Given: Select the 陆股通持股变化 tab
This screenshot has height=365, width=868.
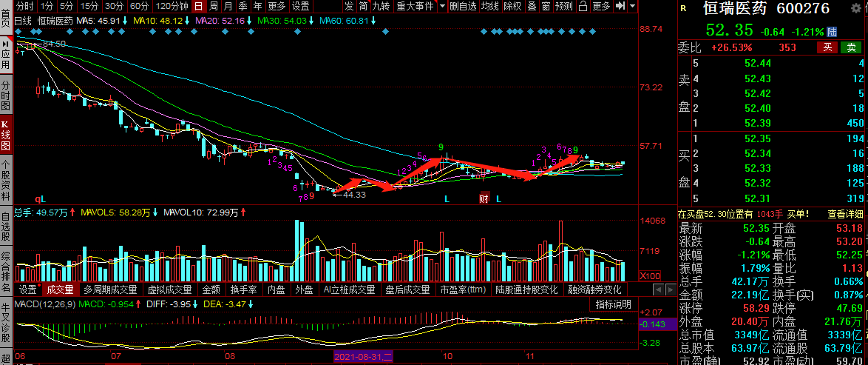Looking at the screenshot, I should [x=526, y=289].
